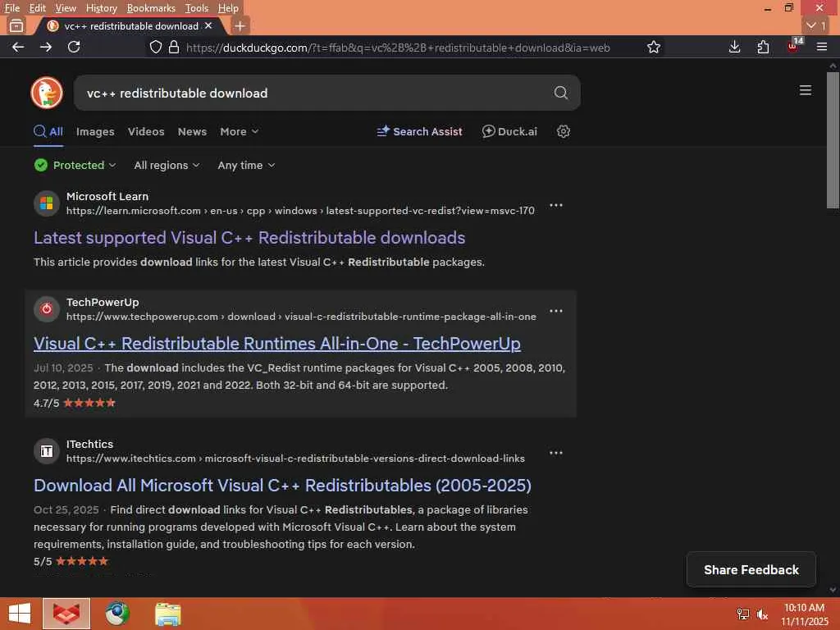Screen dimensions: 840x630
Task: Expand the Protected safe search dropdown
Action: point(75,165)
